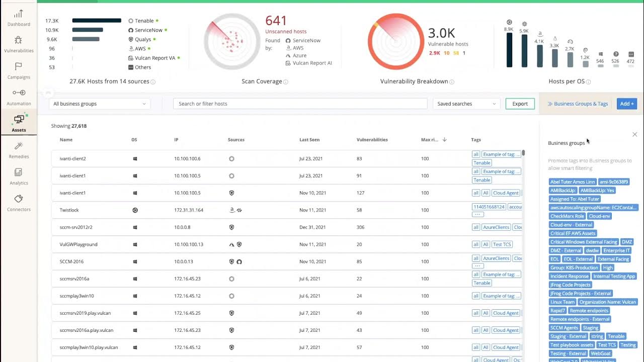The image size is (644, 362).
Task: Click the Export button
Action: click(520, 104)
